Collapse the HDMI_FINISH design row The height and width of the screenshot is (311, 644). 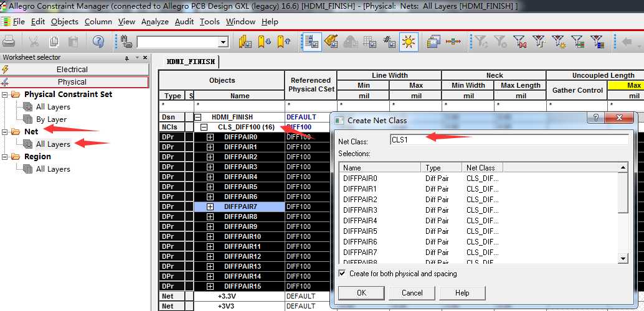[x=197, y=118]
